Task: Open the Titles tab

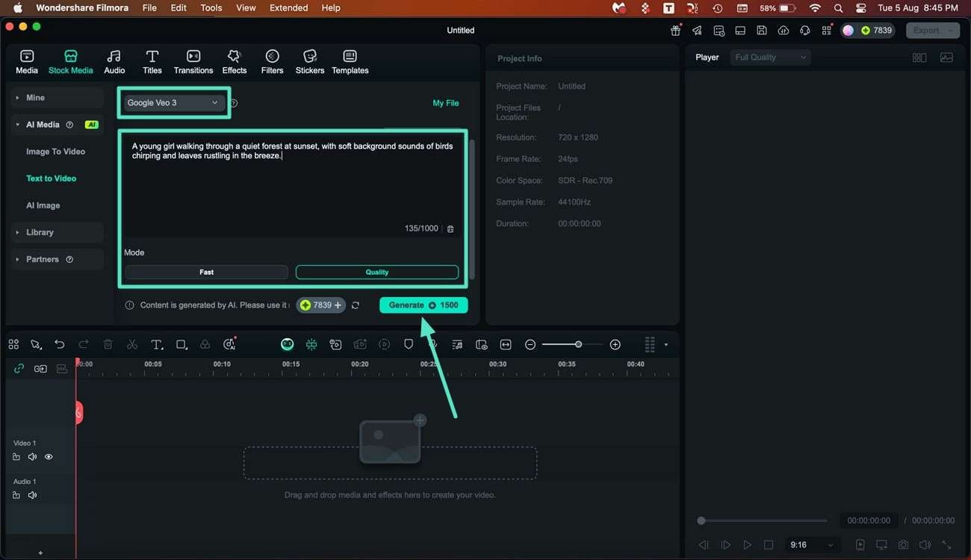Action: [152, 62]
